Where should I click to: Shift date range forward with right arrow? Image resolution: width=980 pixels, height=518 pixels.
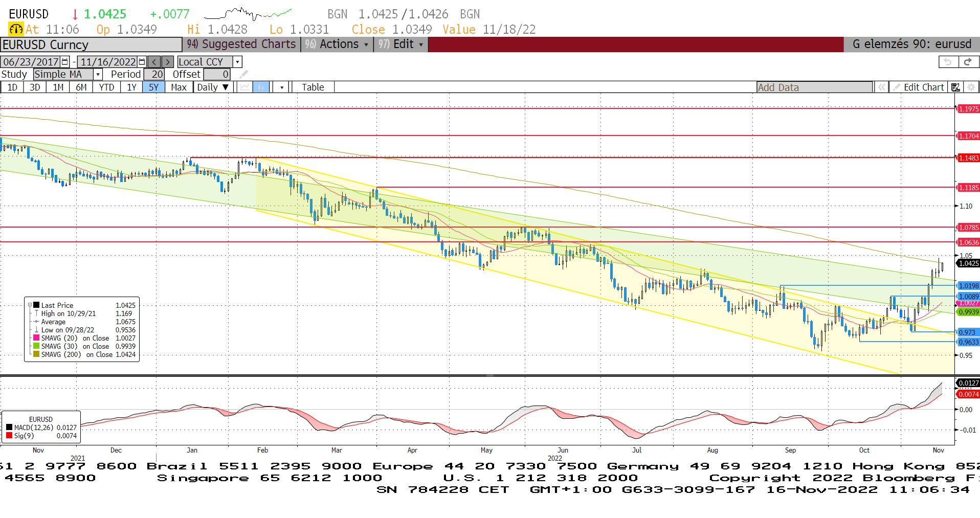(168, 62)
